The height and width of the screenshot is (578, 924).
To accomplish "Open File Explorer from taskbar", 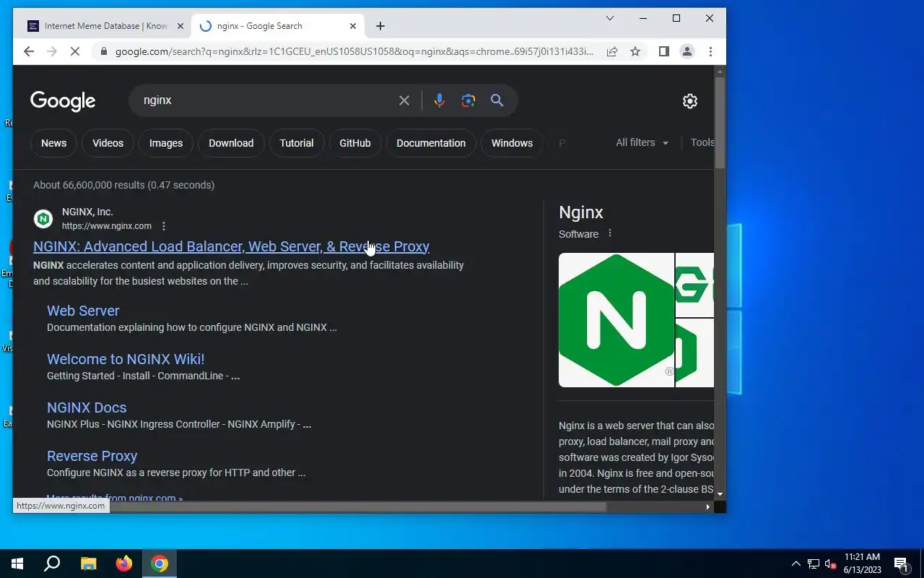I will pos(88,564).
